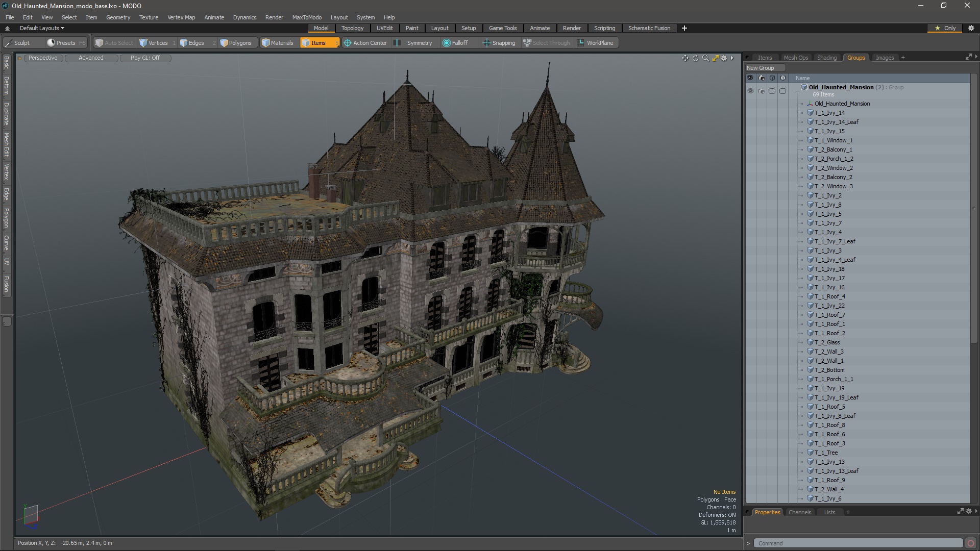Click the viewport zoom magnifier icon
Screen dimensions: 980x551
point(705,58)
